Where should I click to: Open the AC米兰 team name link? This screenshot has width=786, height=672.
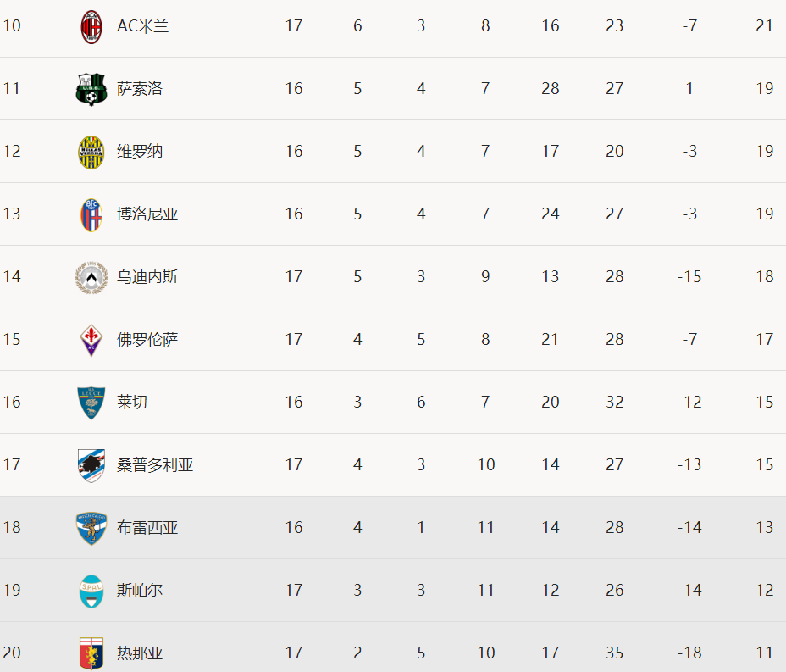pos(142,26)
